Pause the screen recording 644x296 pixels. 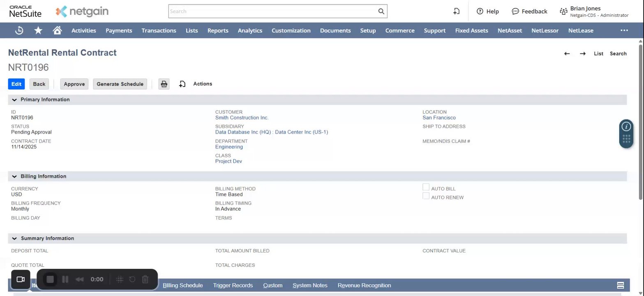coord(65,280)
